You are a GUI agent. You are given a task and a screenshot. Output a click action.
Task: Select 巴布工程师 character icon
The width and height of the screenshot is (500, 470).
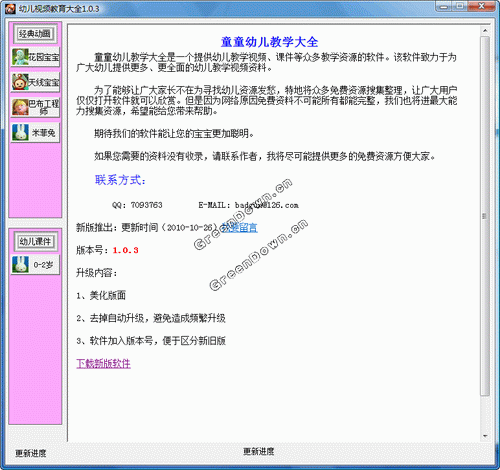point(20,107)
